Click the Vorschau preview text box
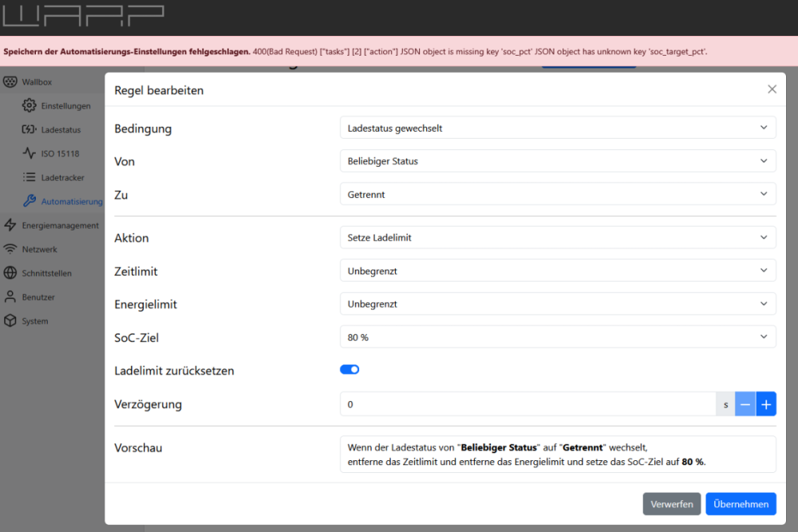This screenshot has width=798, height=532. coord(558,454)
